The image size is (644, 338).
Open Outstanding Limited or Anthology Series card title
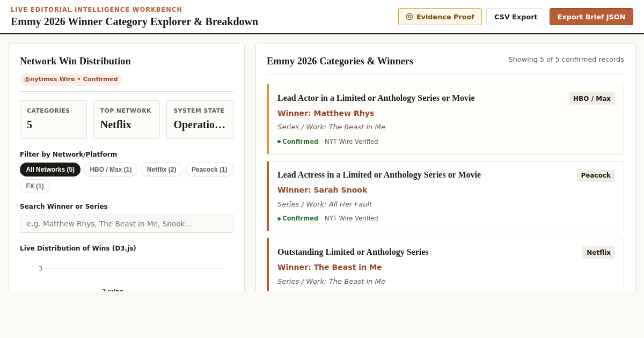coord(353,252)
